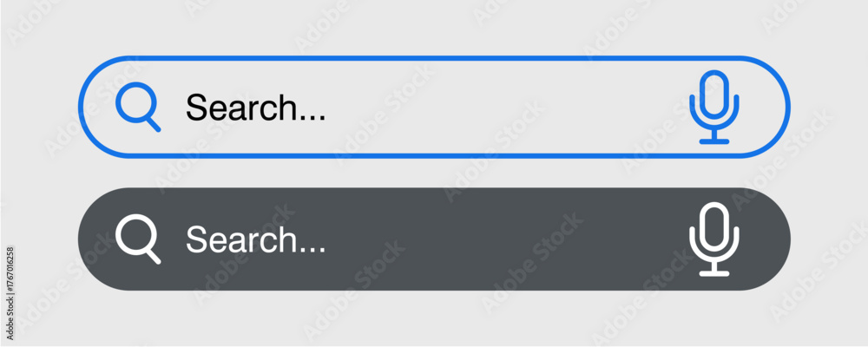Tap the magnifier icon in the dark bar
Viewport: 868px width, 347px height.
[x=138, y=239]
